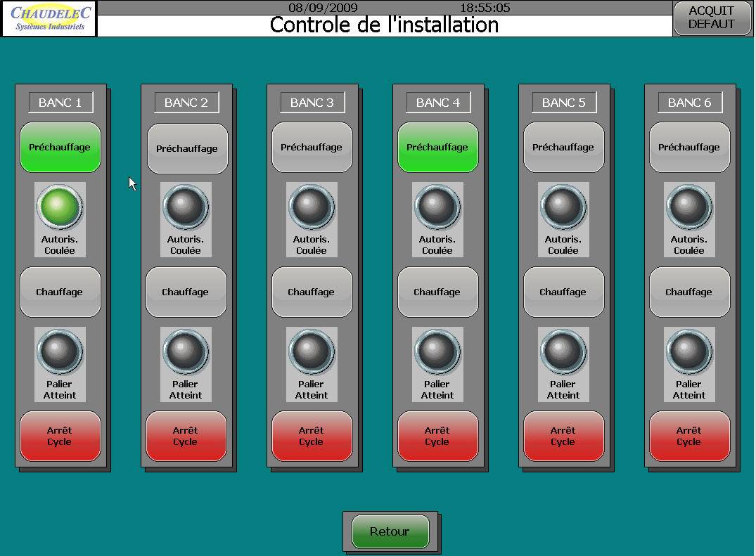Click the green Autoris. Coulée lamp on Banc 1
This screenshot has width=756, height=556.
coord(60,207)
